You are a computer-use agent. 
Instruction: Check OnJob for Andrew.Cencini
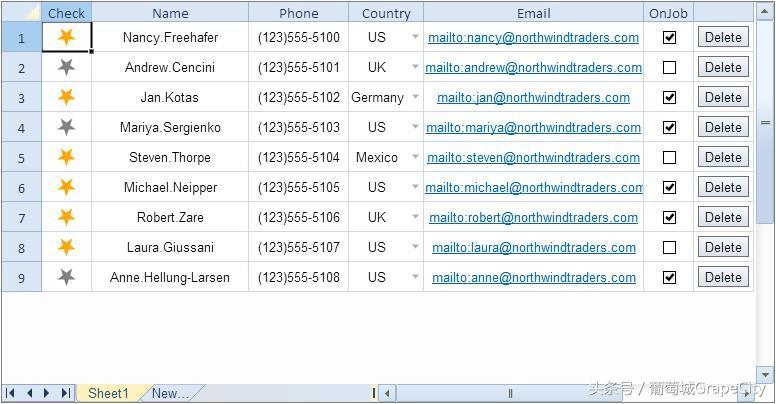click(669, 67)
